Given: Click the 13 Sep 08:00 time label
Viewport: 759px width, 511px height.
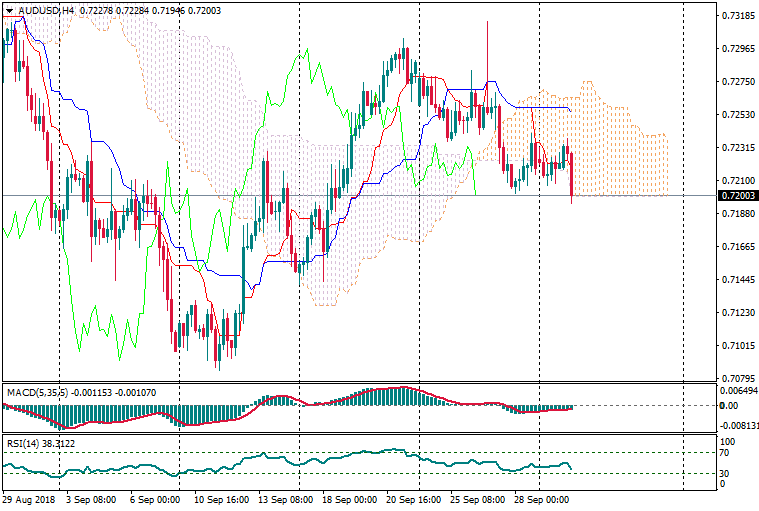Looking at the screenshot, I should click(x=285, y=498).
